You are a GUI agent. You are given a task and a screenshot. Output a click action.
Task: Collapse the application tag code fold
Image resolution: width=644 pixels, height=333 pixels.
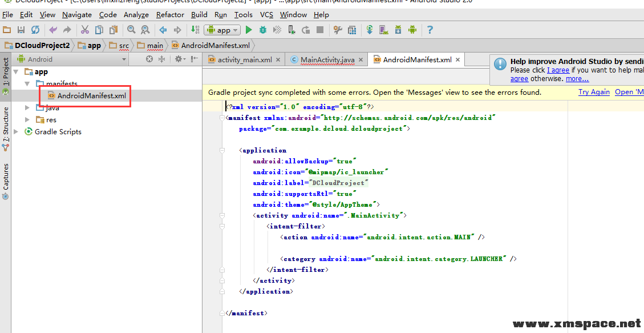(x=222, y=150)
